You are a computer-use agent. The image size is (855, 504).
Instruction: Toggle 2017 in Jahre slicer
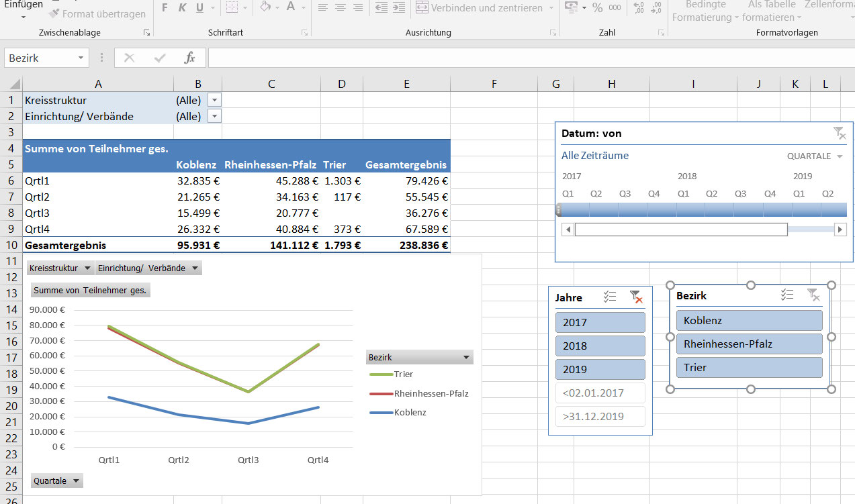point(600,322)
